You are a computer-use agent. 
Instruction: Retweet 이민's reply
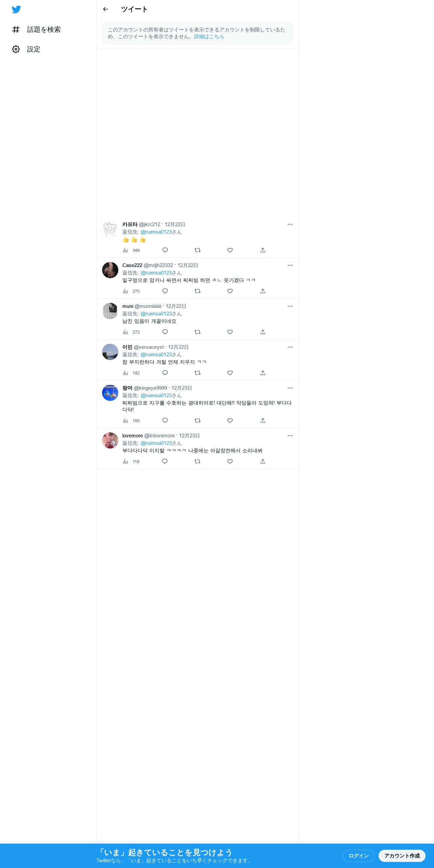pos(197,373)
